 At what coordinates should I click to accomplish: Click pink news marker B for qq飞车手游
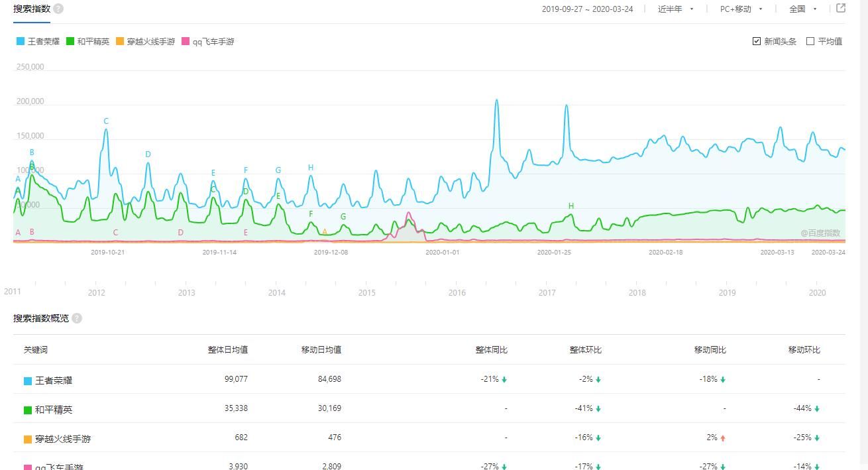click(x=32, y=232)
